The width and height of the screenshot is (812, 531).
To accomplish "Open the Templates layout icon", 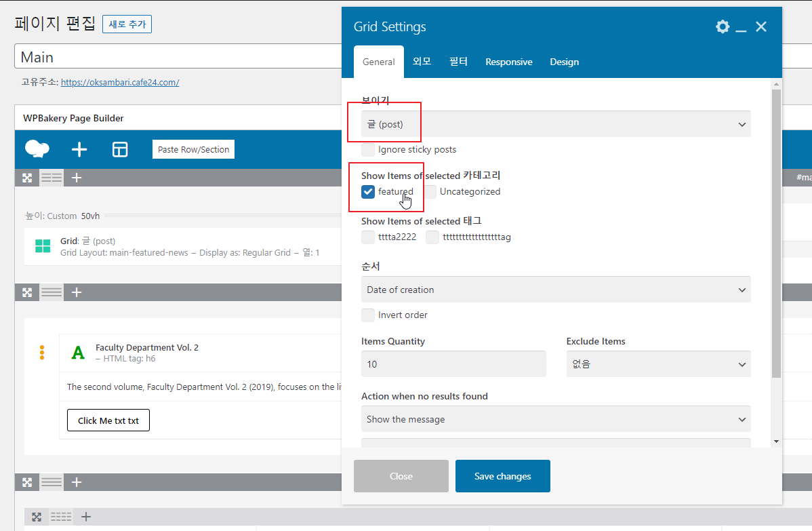I will click(119, 150).
